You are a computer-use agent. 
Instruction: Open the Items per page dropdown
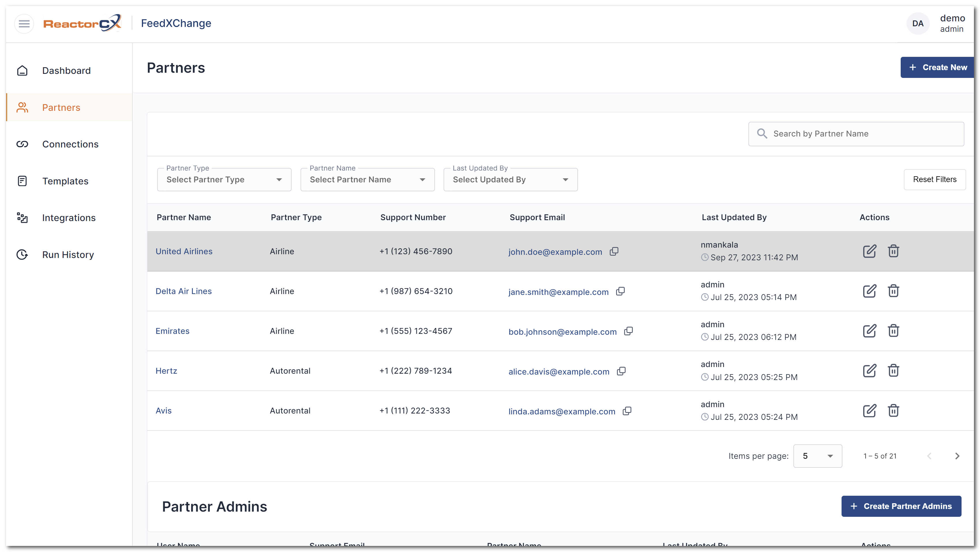[818, 456]
